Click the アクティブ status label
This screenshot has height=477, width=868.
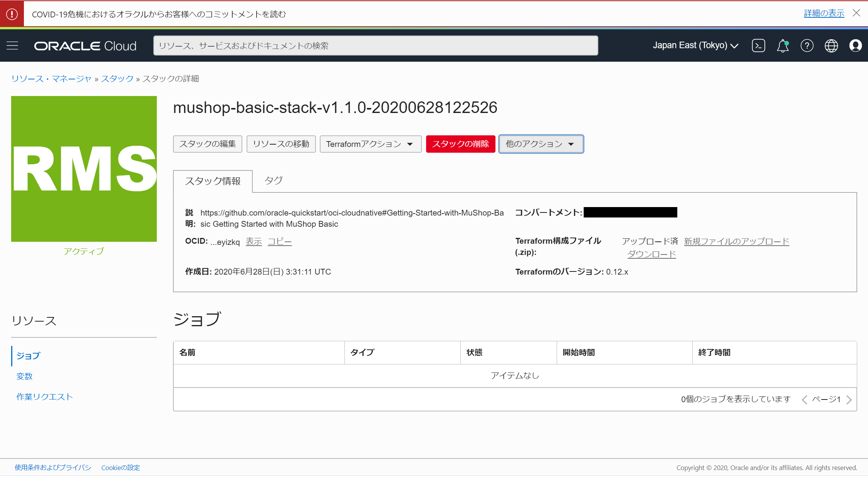pyautogui.click(x=84, y=251)
